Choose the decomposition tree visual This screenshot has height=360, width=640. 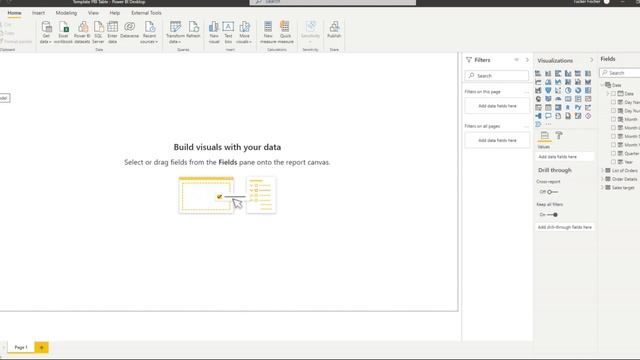point(538,116)
